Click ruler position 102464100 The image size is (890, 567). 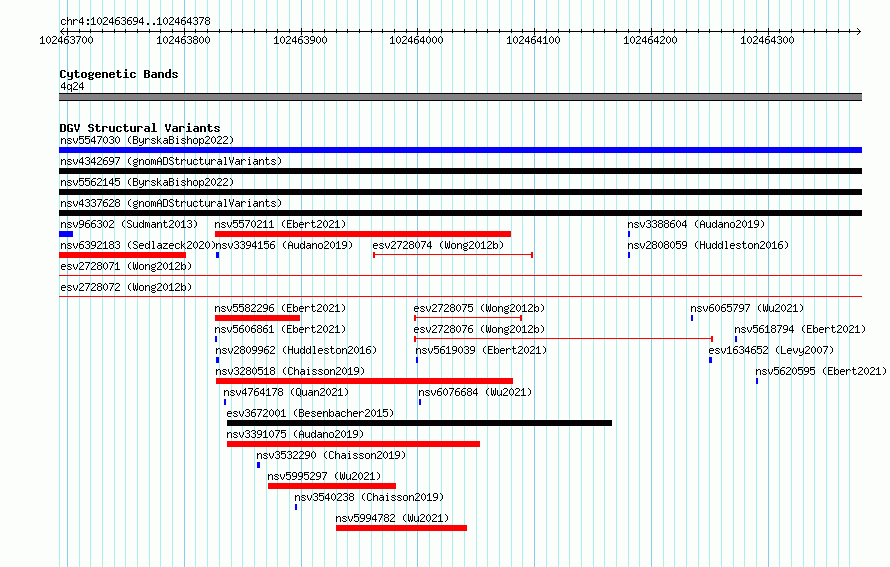[534, 40]
